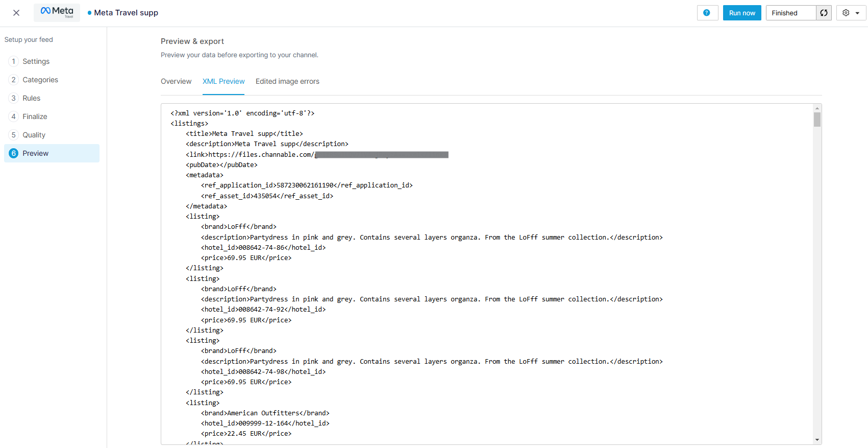The height and width of the screenshot is (448, 868).
Task: Click the Meta Travel logo
Action: coord(57,12)
